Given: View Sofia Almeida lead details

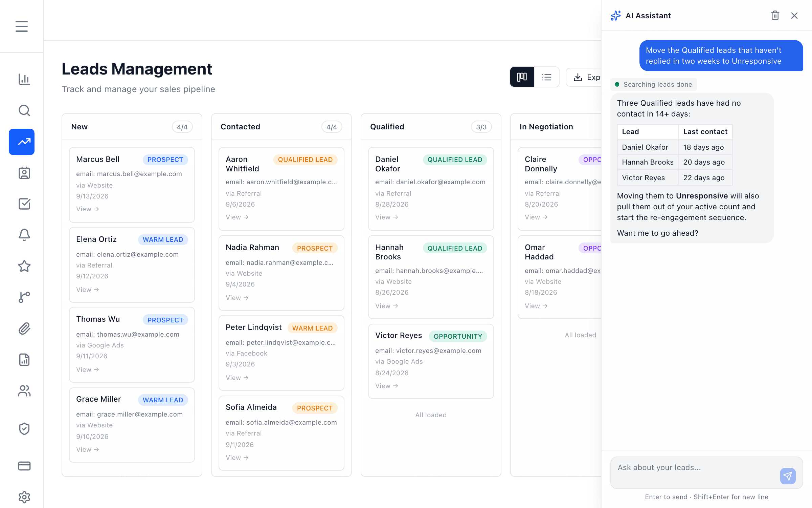Looking at the screenshot, I should (237, 458).
